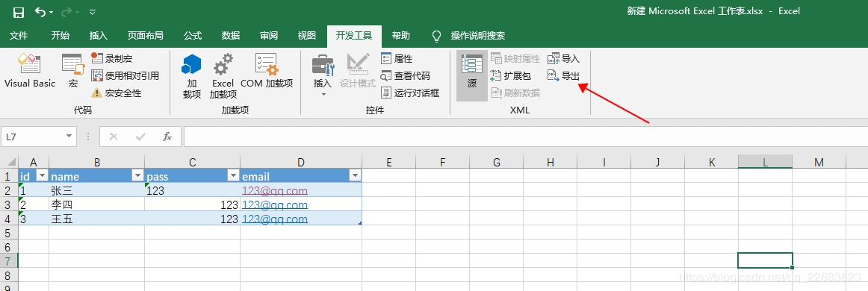The height and width of the screenshot is (291, 868).
Task: Select cell containing 王五
Action: coord(97,219)
